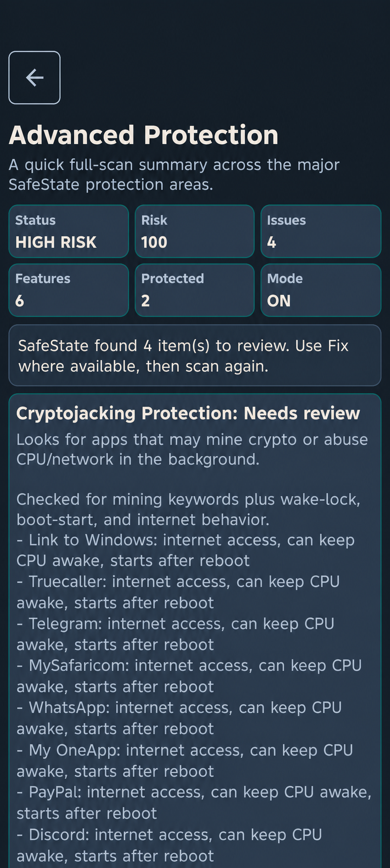Select the Link to Windows entry

click(x=185, y=550)
